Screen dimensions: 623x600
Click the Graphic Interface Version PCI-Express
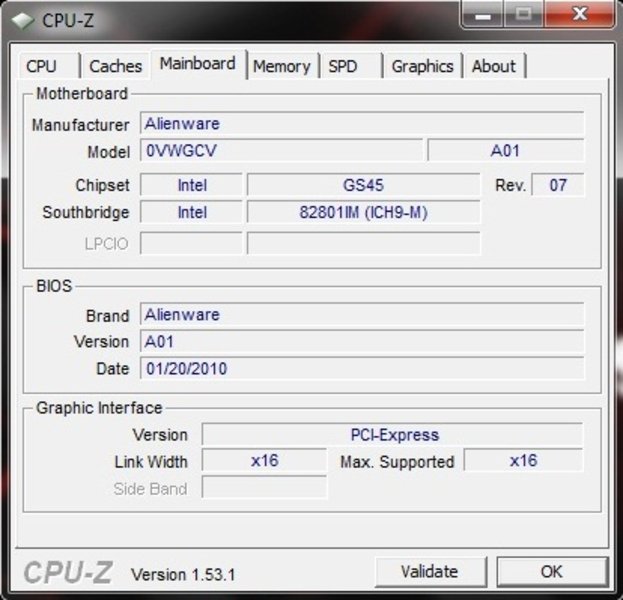click(392, 434)
